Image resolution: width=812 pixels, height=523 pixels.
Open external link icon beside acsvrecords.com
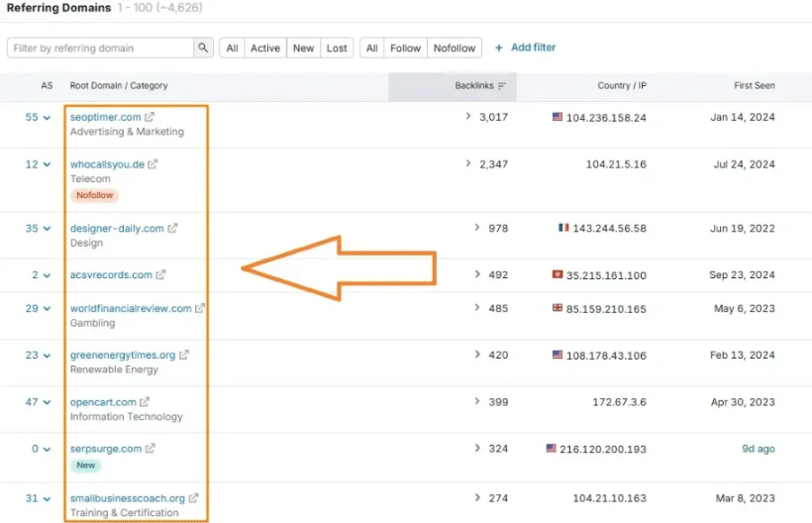(x=160, y=275)
